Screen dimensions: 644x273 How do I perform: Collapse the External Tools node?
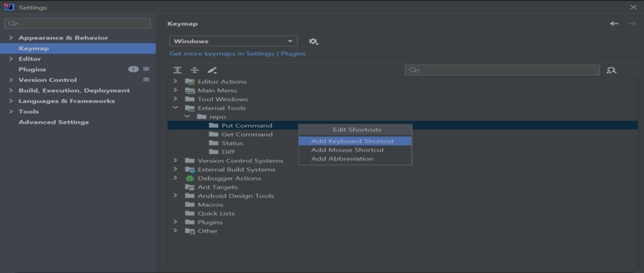tap(175, 108)
